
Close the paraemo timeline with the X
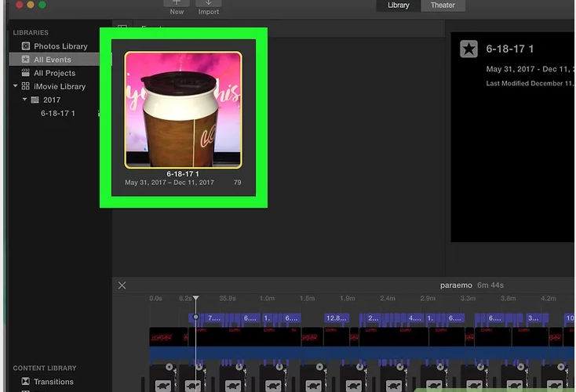[x=122, y=285]
